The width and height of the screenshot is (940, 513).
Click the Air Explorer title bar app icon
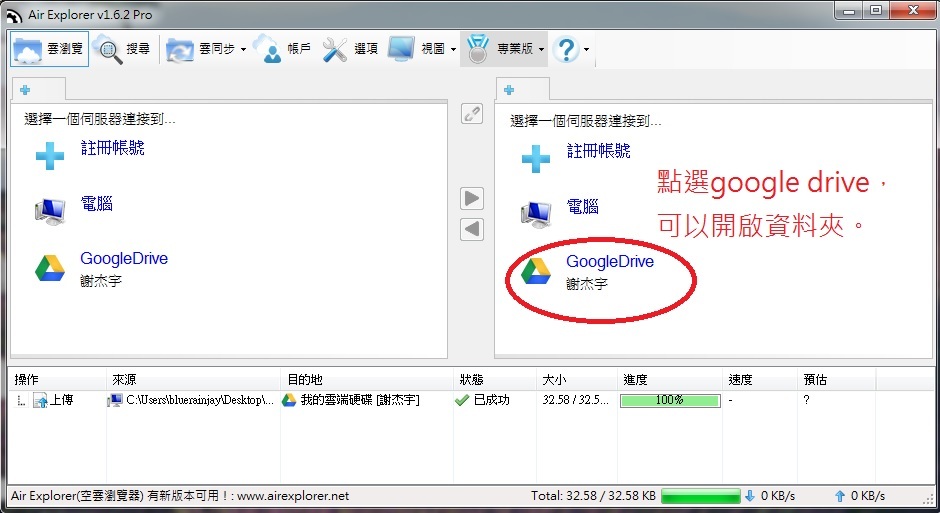coord(14,14)
